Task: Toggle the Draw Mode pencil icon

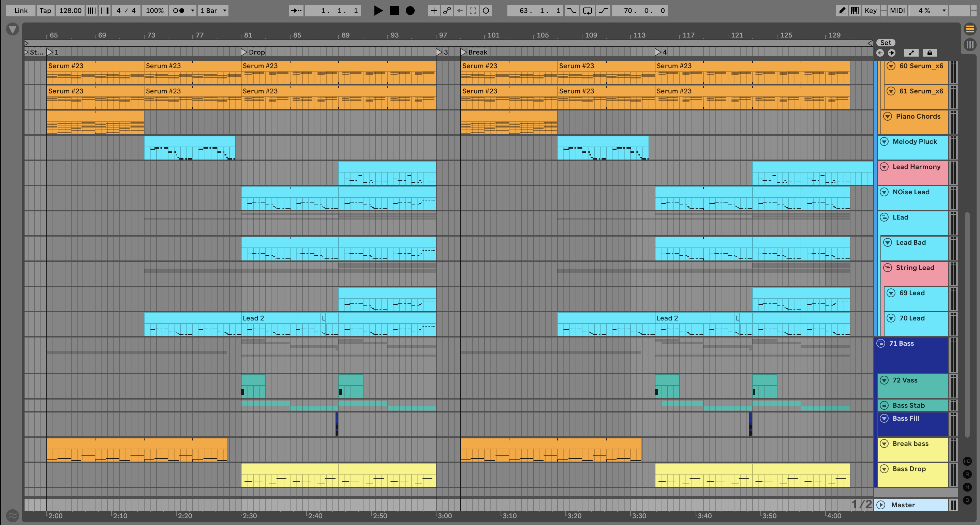Action: tap(842, 11)
